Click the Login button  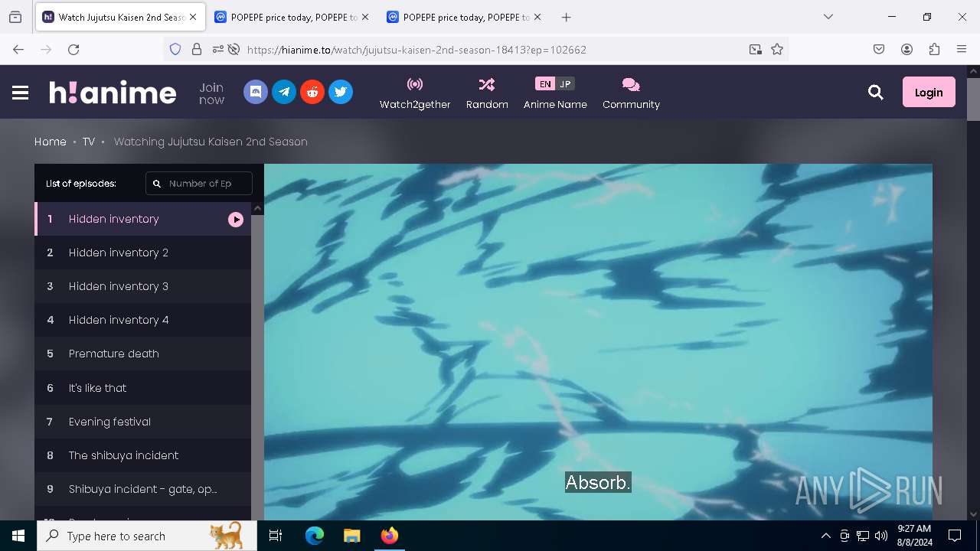pyautogui.click(x=929, y=92)
